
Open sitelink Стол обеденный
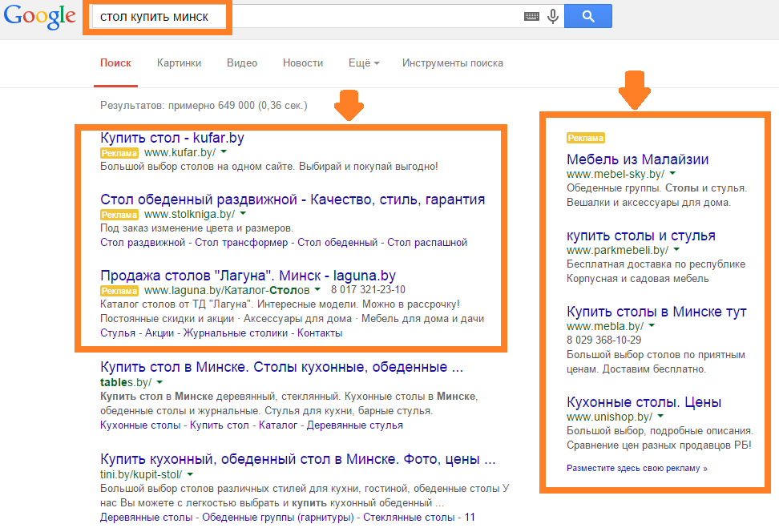coord(337,243)
